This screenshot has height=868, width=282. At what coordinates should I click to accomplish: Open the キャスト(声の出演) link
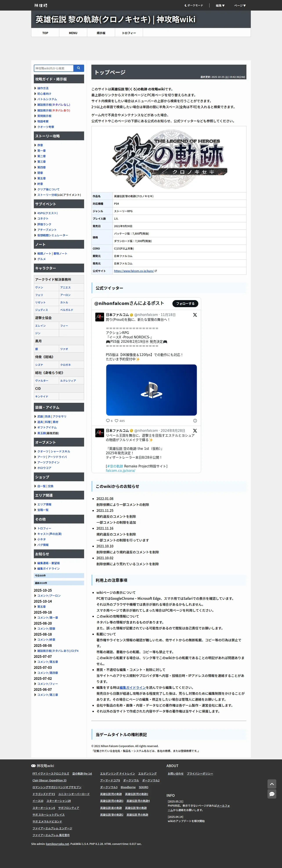pyautogui.click(x=49, y=534)
